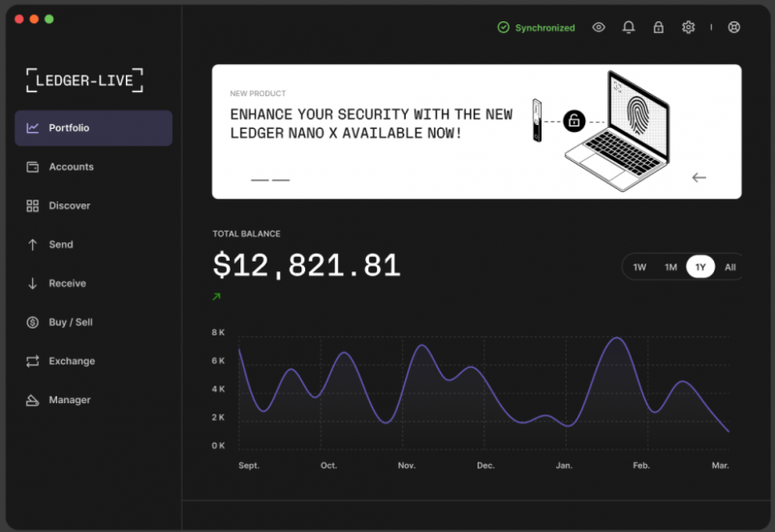Open the Send page
The height and width of the screenshot is (532, 775).
pos(93,244)
